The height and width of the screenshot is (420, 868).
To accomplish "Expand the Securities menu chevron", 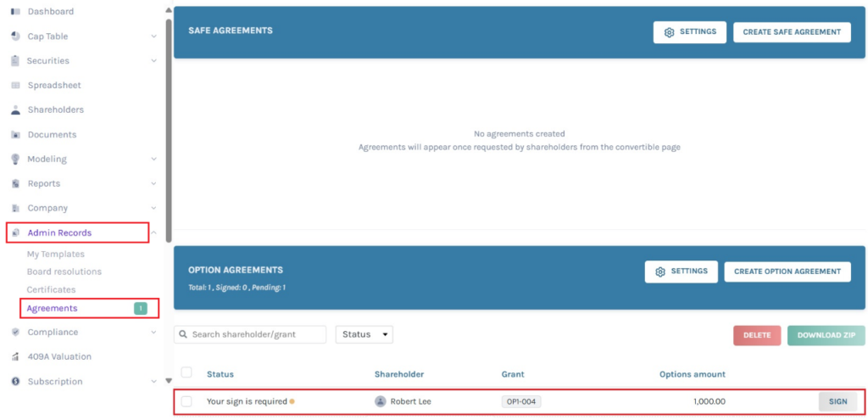I will [154, 61].
